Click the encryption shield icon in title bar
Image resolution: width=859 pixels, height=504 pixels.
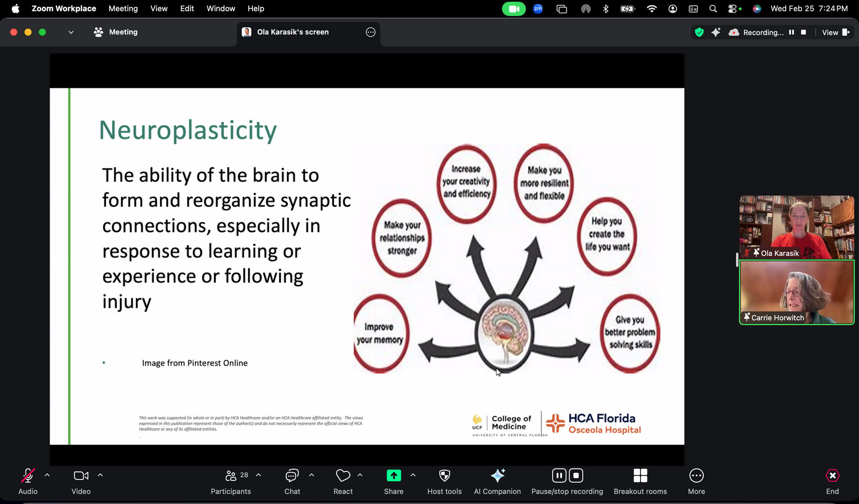coord(699,32)
